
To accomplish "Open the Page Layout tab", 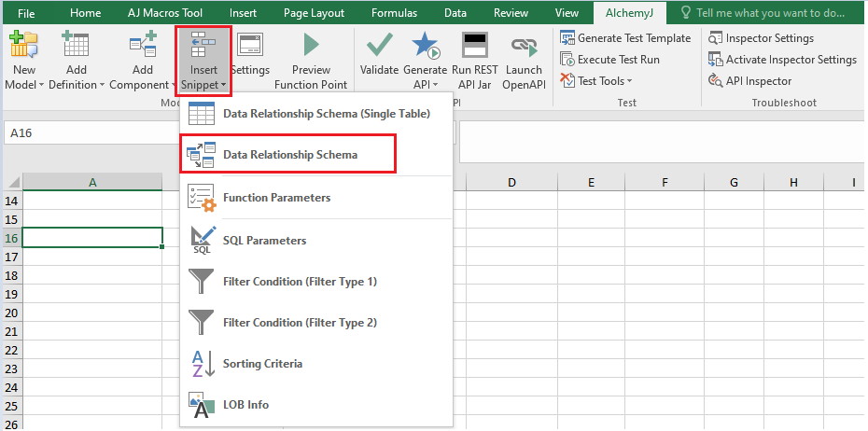I will pyautogui.click(x=315, y=13).
